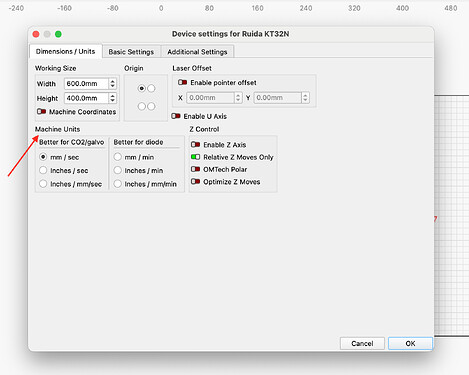The image size is (469, 375).
Task: Cancel the device settings dialog
Action: pyautogui.click(x=362, y=343)
